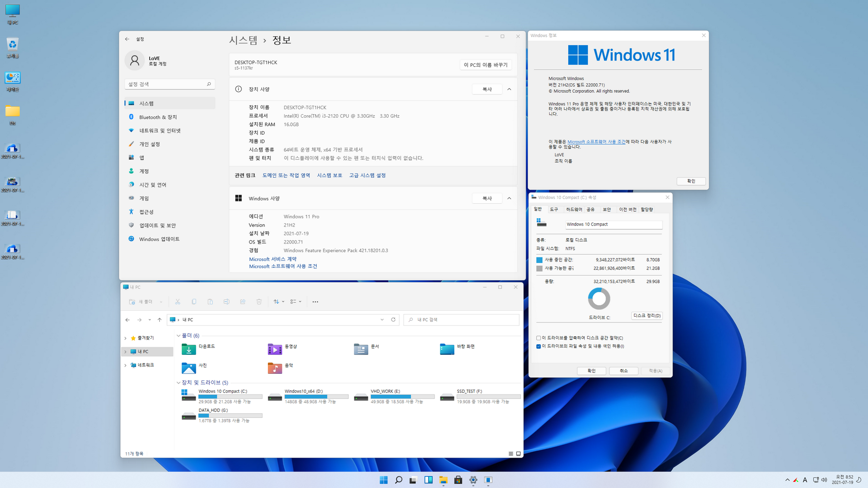The height and width of the screenshot is (488, 868).
Task: Check 'compress this drive' option (압축)
Action: pyautogui.click(x=539, y=338)
